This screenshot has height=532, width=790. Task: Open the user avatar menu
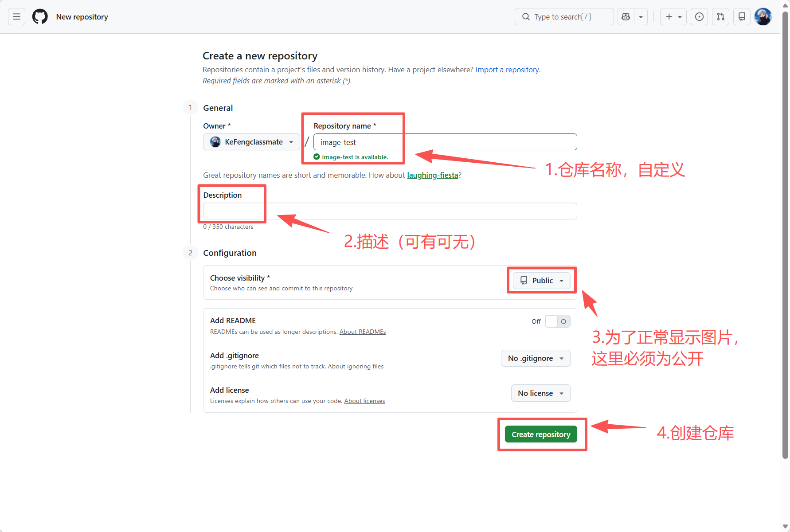point(763,17)
